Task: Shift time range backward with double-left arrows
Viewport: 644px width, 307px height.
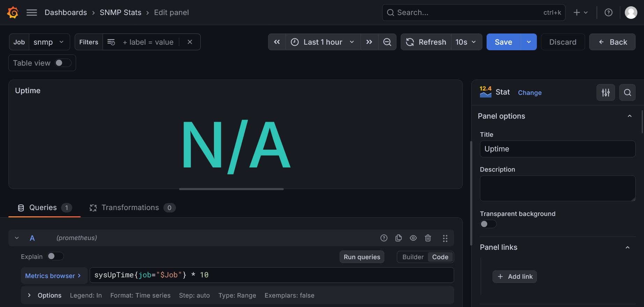Action: pos(277,42)
